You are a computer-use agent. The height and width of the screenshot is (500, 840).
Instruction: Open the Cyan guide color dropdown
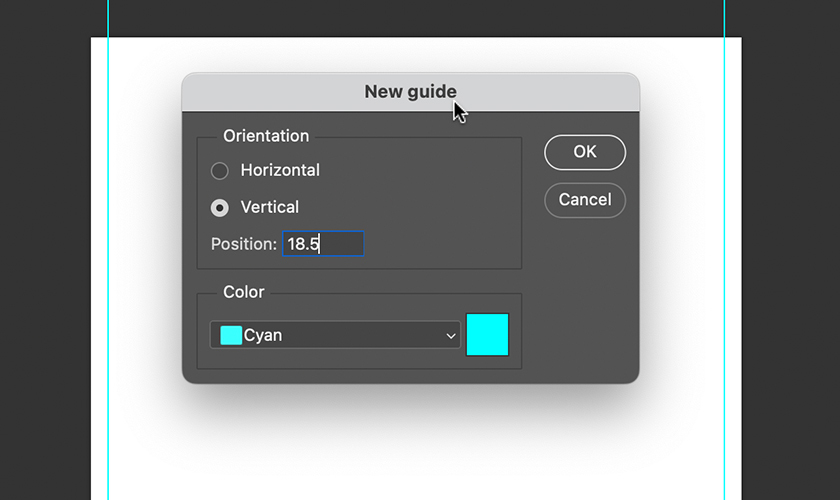tap(335, 335)
